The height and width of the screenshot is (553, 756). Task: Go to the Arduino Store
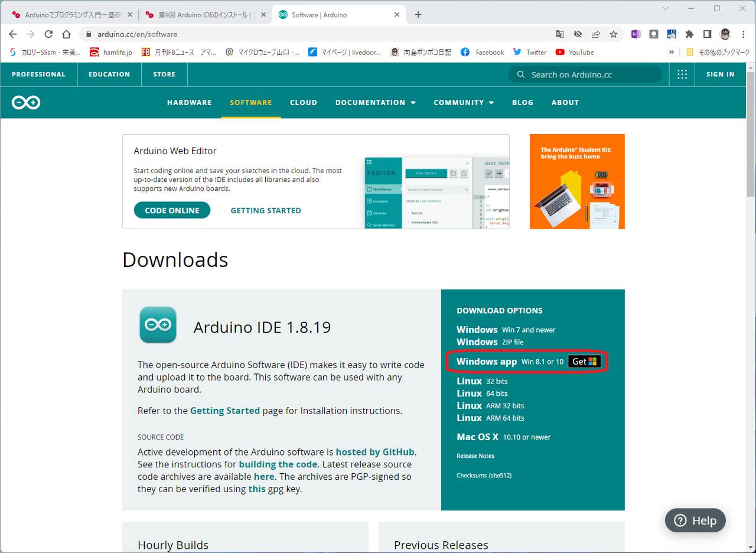[x=164, y=74]
